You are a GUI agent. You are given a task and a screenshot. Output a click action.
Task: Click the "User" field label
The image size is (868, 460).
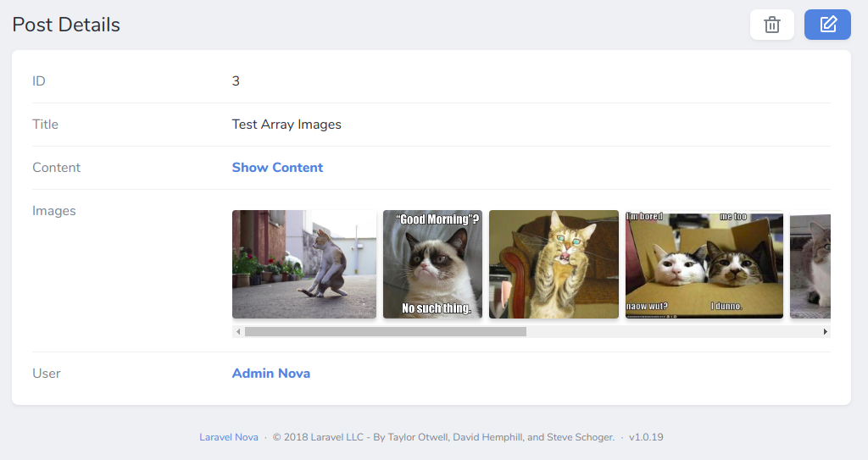[46, 374]
